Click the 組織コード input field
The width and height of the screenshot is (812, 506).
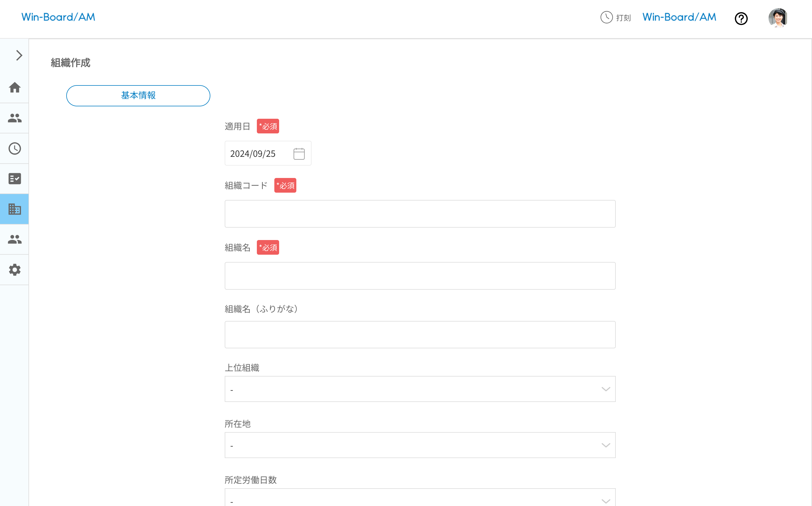[x=420, y=214]
